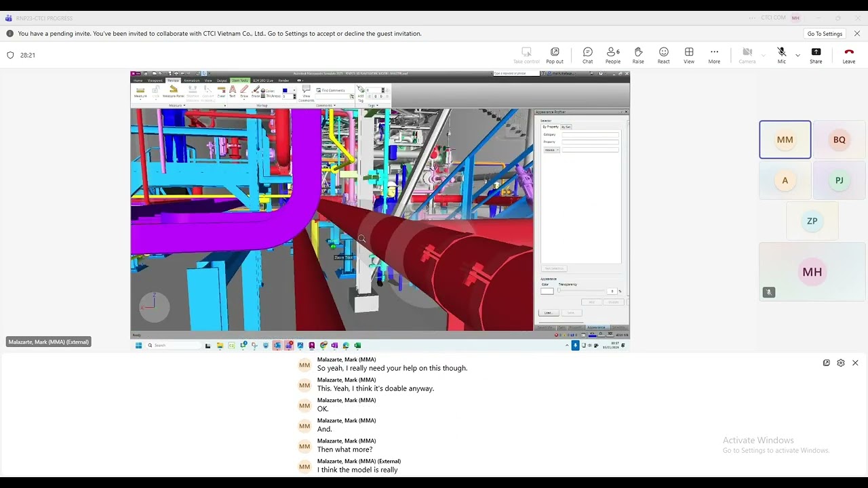Open the View layout options

(x=689, y=56)
